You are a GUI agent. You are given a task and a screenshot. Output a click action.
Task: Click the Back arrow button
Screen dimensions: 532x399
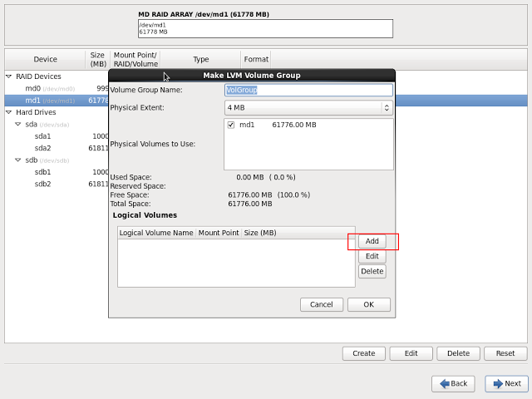pos(453,383)
